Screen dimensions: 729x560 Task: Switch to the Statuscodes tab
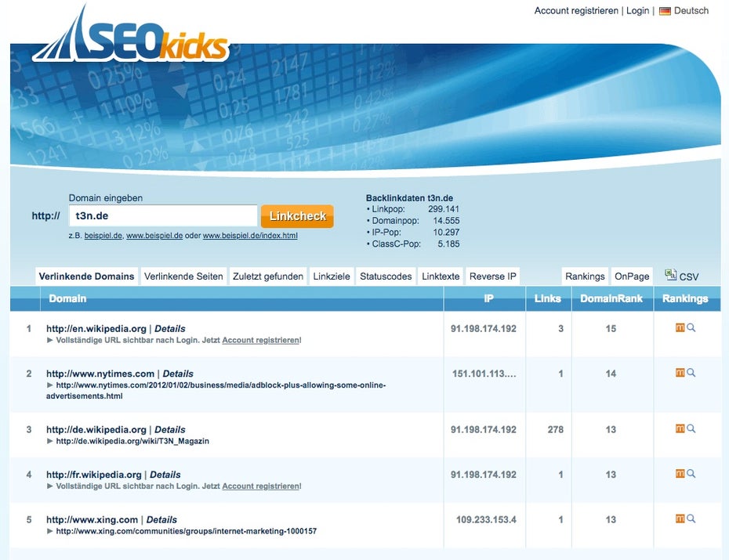pyautogui.click(x=386, y=276)
